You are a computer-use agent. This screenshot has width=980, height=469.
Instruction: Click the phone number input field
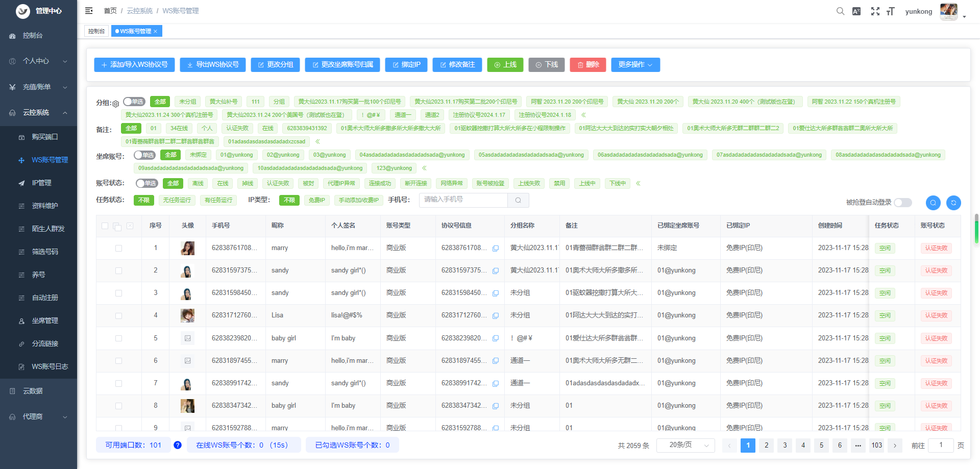click(463, 200)
